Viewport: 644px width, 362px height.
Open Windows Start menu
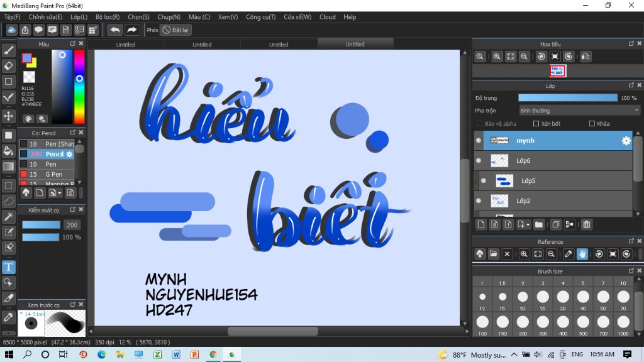point(9,354)
